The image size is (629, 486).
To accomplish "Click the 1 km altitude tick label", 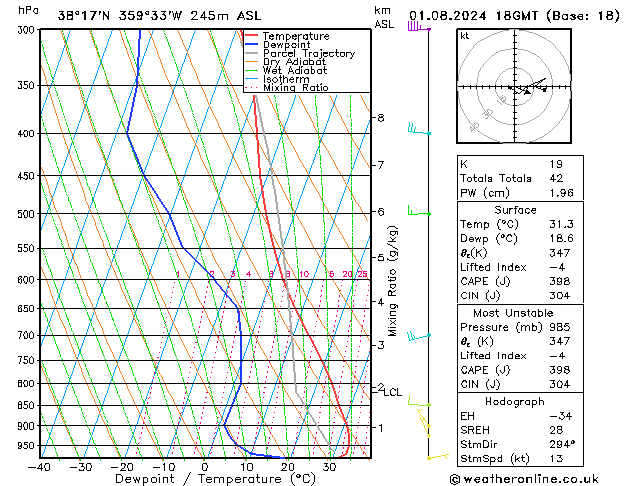I will pos(381,427).
